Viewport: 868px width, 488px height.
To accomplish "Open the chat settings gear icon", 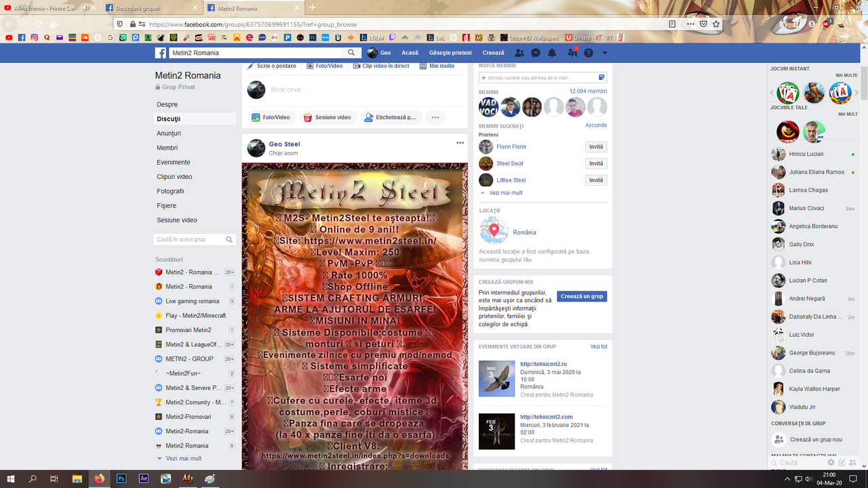I will (831, 462).
